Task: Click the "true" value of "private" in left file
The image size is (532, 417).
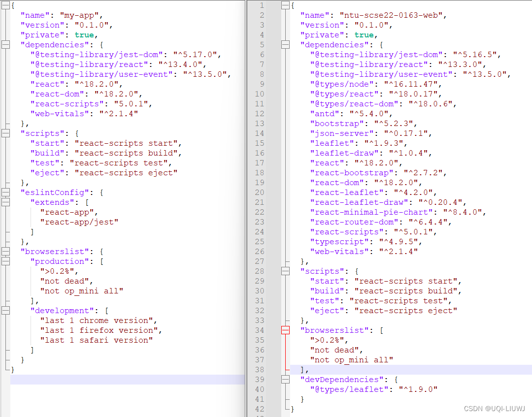Action: click(x=84, y=34)
